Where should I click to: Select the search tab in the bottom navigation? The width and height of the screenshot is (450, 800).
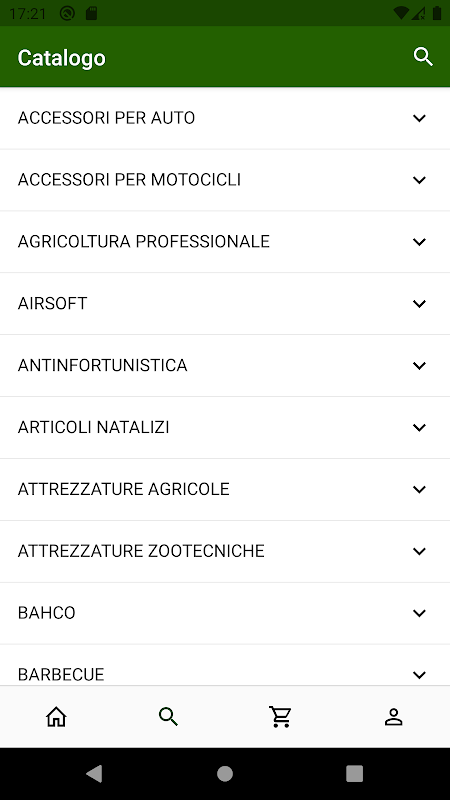point(168,717)
